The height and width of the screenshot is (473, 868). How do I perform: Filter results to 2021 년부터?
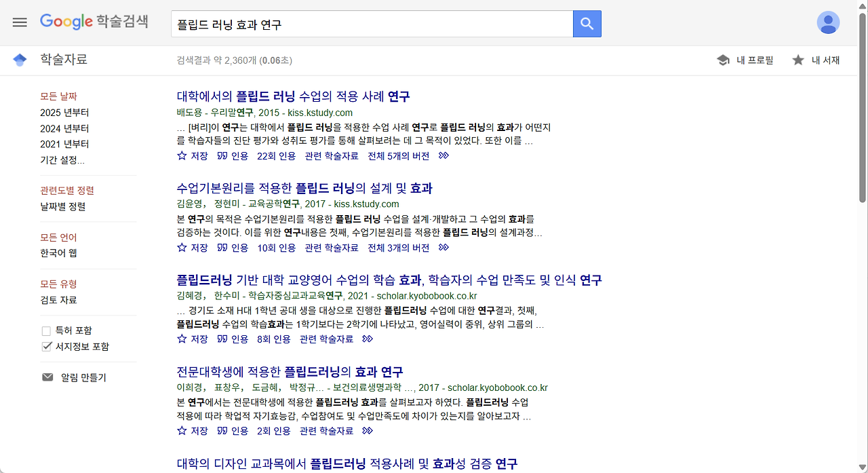(x=64, y=144)
